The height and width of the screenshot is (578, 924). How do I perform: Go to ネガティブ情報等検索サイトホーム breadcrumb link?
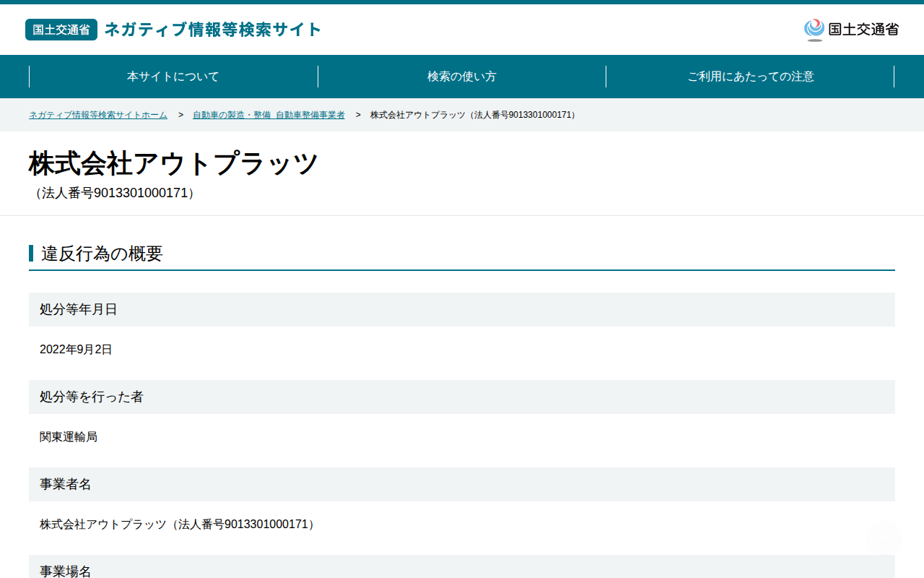click(x=98, y=115)
